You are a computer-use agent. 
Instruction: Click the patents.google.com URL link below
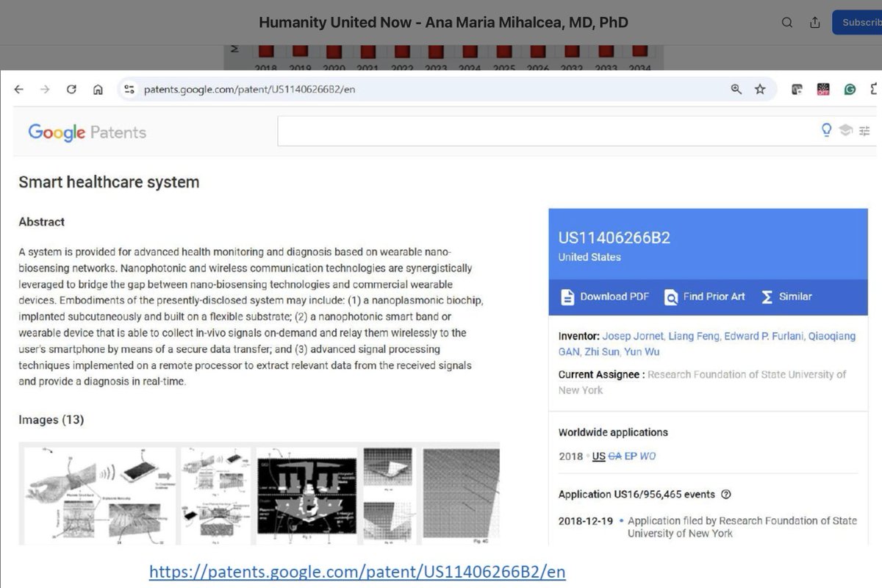point(357,572)
